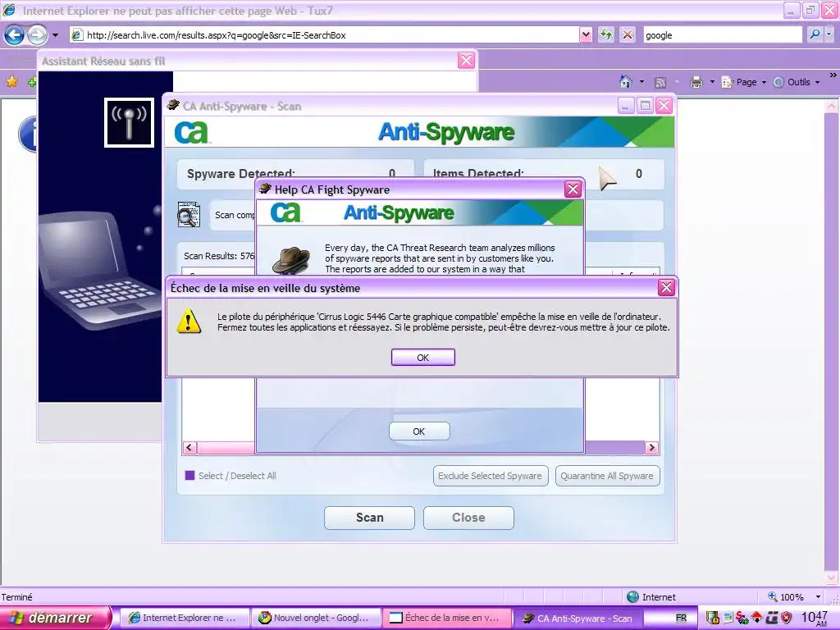Click the red shield X tray icon
This screenshot has height=630, width=840.
click(x=786, y=618)
